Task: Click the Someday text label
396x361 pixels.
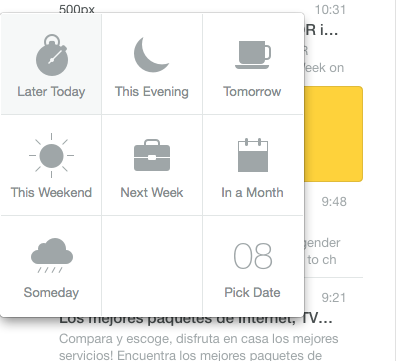Action: pyautogui.click(x=51, y=293)
